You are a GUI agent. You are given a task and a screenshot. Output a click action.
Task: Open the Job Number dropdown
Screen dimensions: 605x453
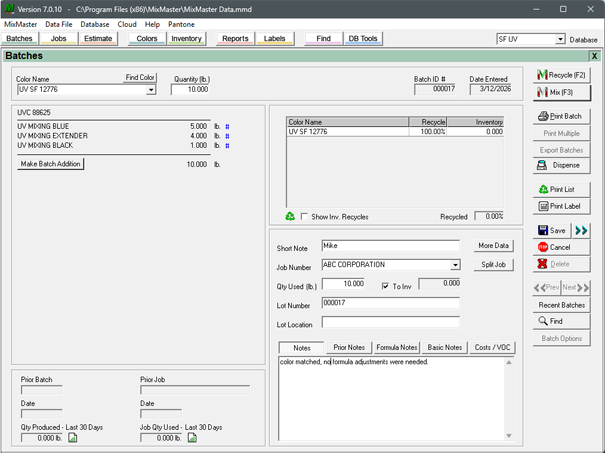(455, 266)
